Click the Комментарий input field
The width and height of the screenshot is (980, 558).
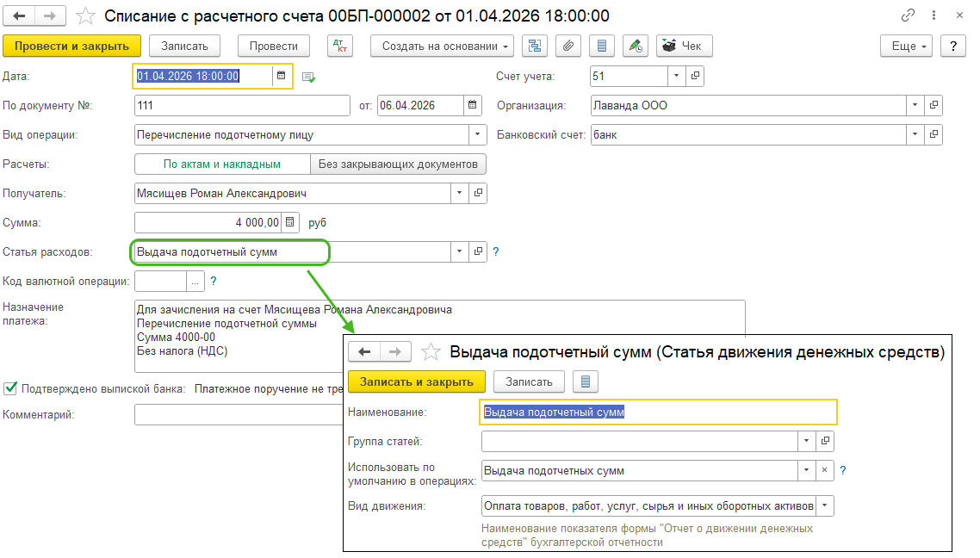coord(239,414)
